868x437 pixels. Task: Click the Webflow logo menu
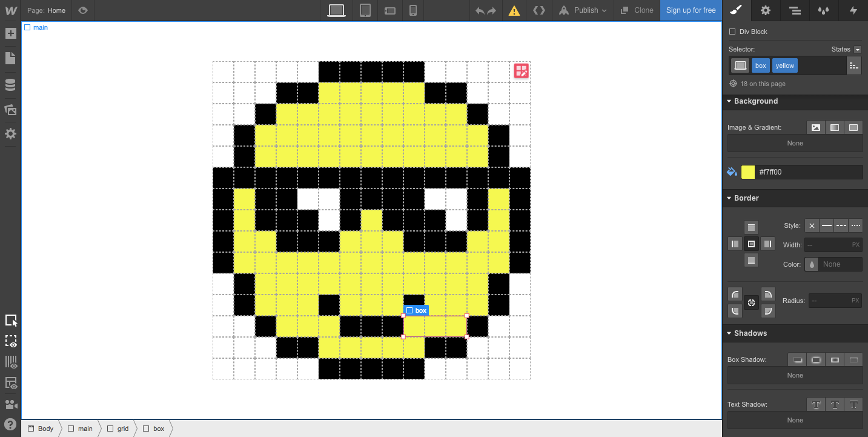pyautogui.click(x=10, y=10)
